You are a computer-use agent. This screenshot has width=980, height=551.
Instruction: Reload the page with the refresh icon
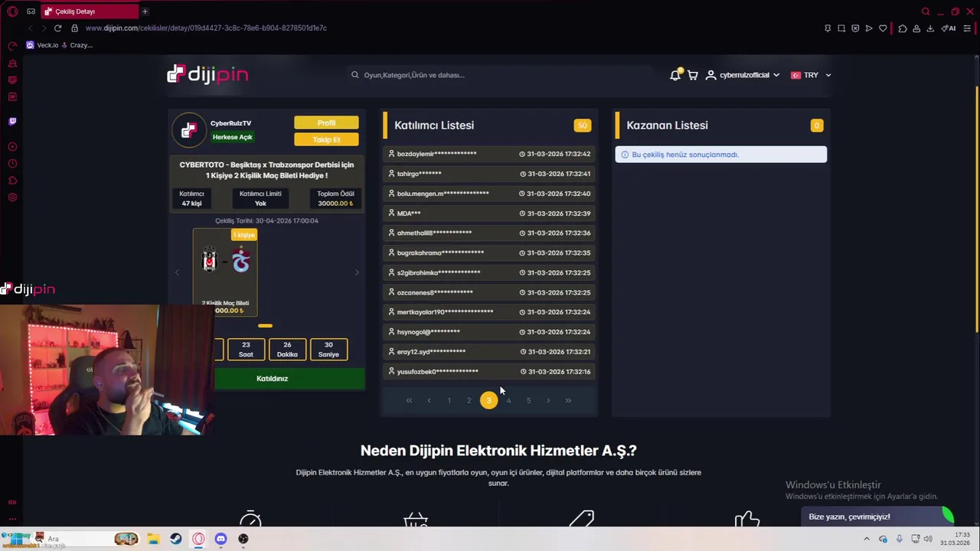[57, 28]
